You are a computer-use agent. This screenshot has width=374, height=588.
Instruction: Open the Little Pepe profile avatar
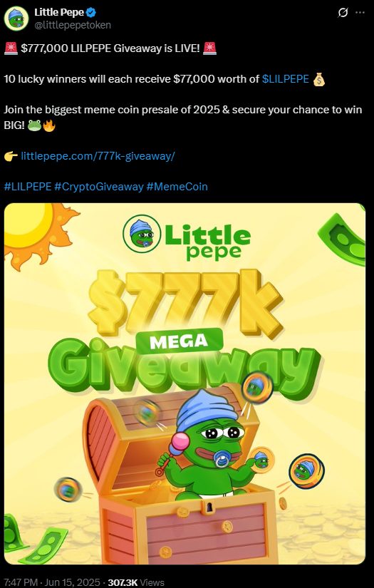pyautogui.click(x=16, y=19)
